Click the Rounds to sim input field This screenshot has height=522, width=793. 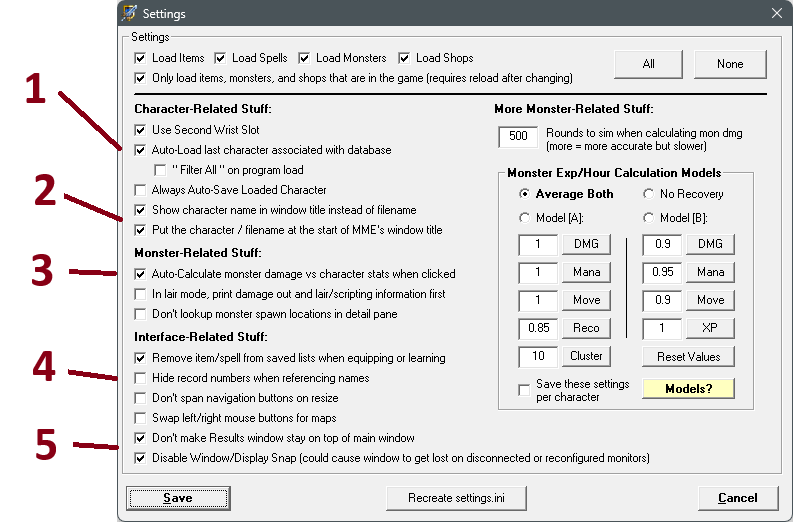coord(518,136)
